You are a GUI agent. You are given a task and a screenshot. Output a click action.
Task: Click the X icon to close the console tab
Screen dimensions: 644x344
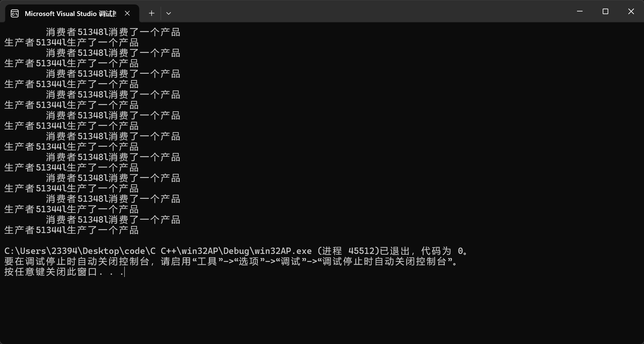pyautogui.click(x=127, y=13)
